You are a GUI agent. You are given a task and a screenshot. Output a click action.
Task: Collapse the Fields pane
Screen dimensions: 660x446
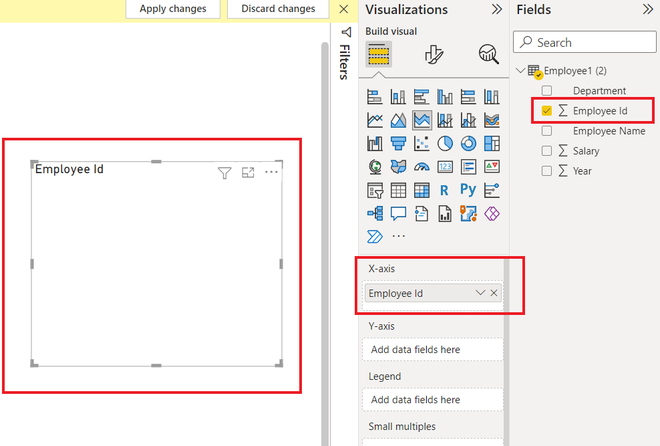tap(648, 9)
